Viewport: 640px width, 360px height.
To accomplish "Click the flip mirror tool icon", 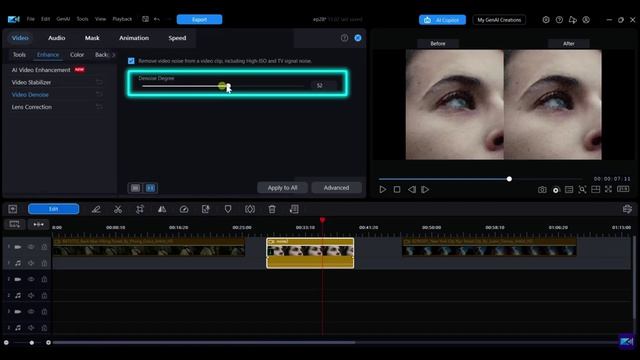I will pyautogui.click(x=162, y=209).
